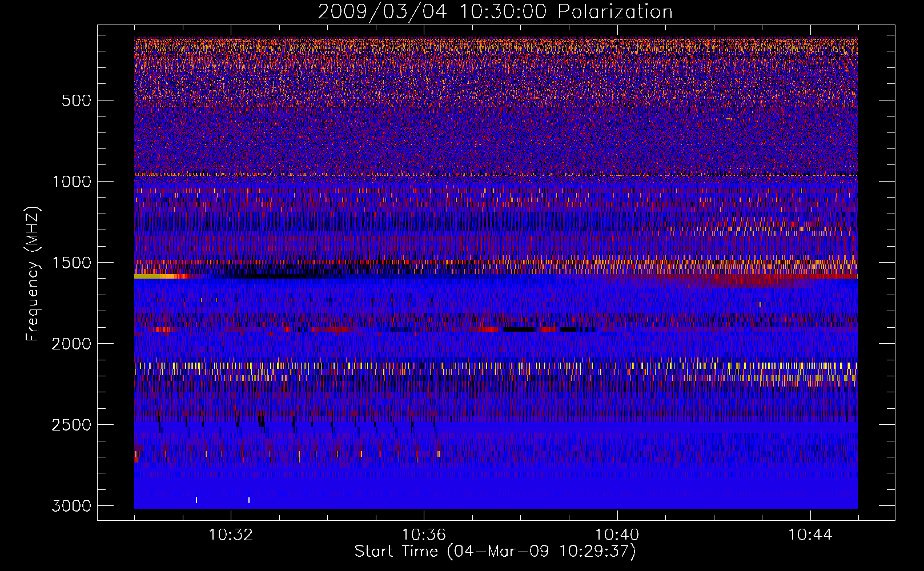Click the plot title '2009/03/04 10:30:00 Polarization'

[x=495, y=11]
